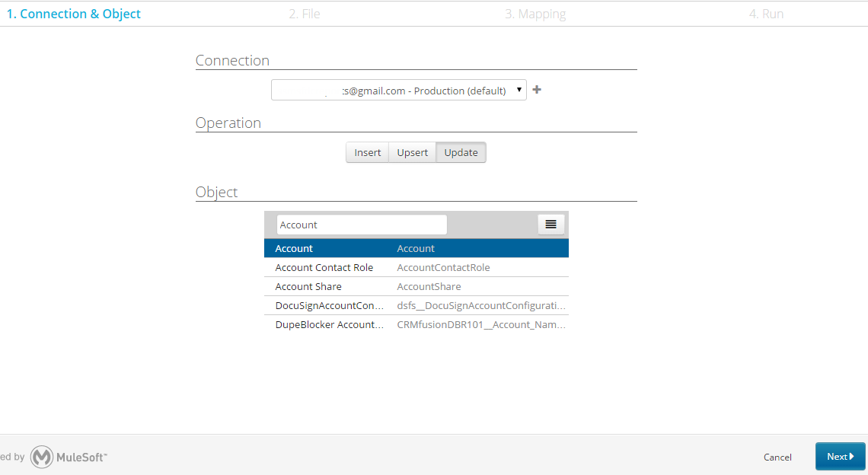Cancel the current task setup
Viewport: 868px width, 475px height.
[x=777, y=457]
